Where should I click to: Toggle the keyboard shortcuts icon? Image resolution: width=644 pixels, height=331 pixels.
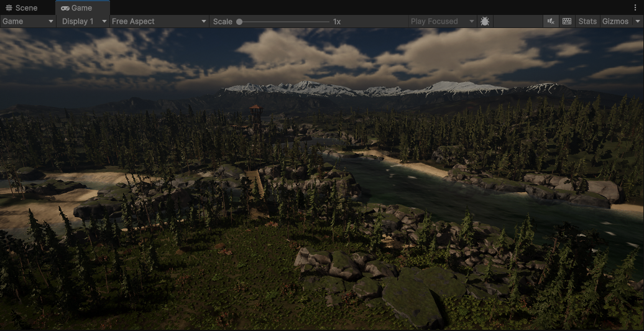tap(567, 21)
